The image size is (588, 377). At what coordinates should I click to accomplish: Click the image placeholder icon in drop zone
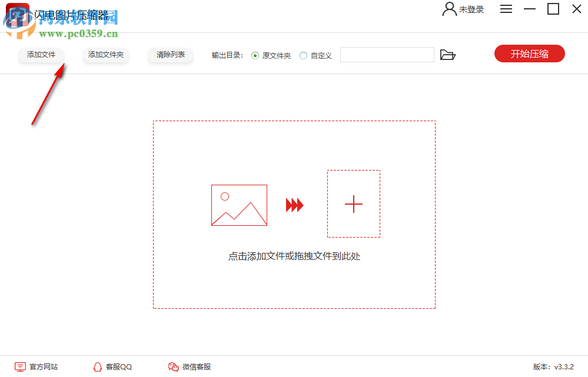point(239,205)
